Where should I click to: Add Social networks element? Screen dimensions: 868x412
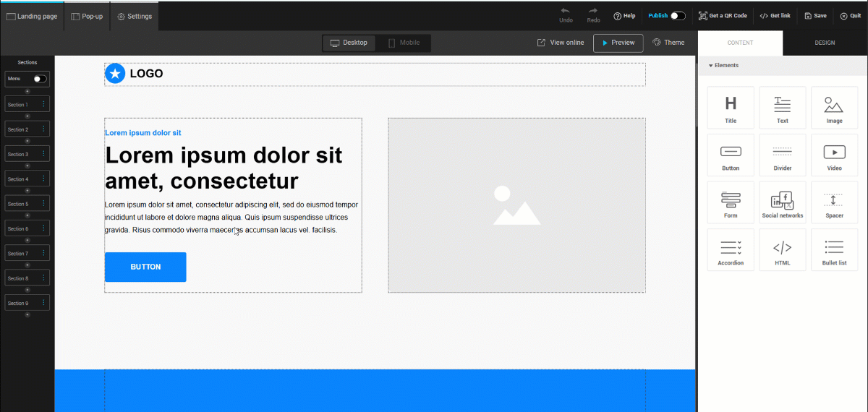782,203
